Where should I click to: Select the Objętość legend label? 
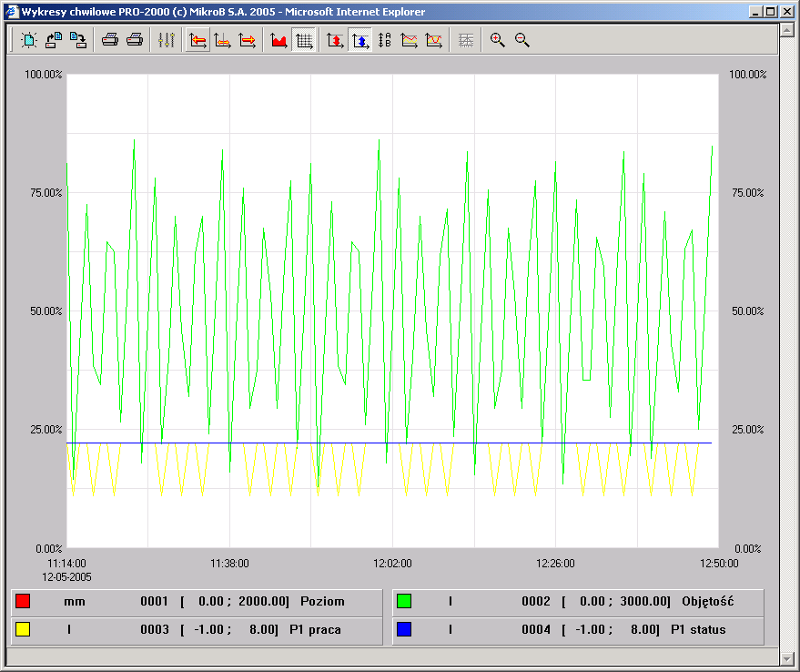pos(708,602)
